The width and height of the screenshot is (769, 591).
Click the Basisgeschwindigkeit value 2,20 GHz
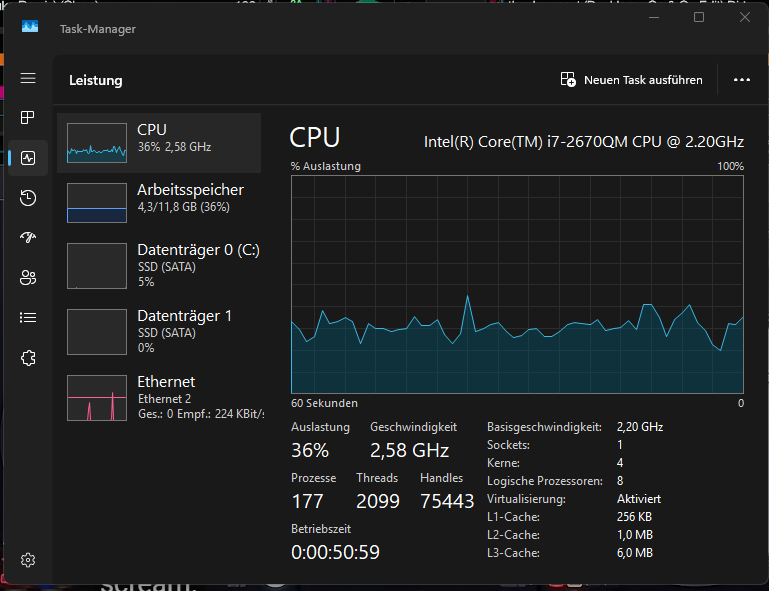640,427
